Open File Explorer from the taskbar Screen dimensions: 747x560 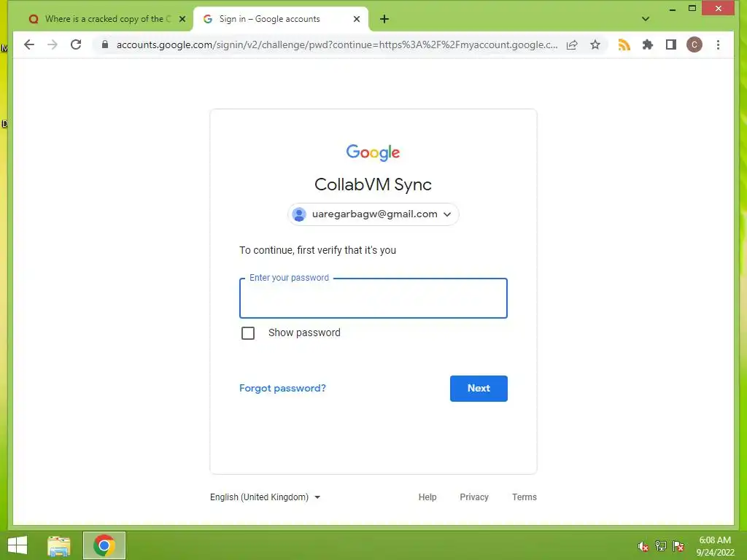click(59, 545)
